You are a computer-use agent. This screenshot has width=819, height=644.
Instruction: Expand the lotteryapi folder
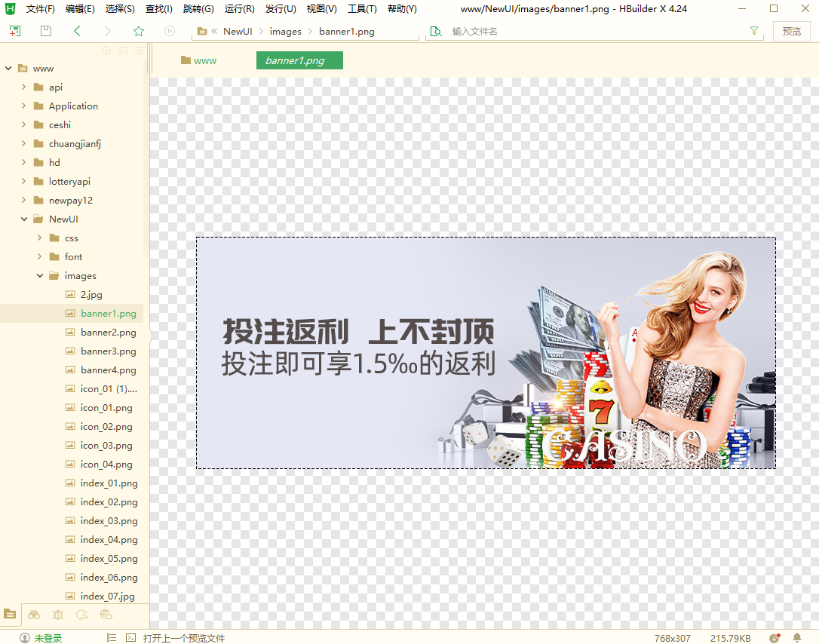(x=24, y=182)
